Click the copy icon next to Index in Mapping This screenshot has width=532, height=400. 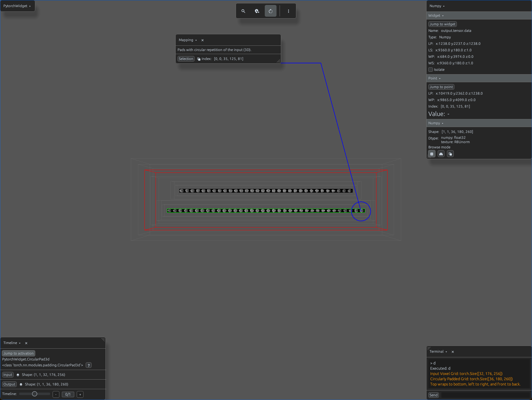(199, 59)
